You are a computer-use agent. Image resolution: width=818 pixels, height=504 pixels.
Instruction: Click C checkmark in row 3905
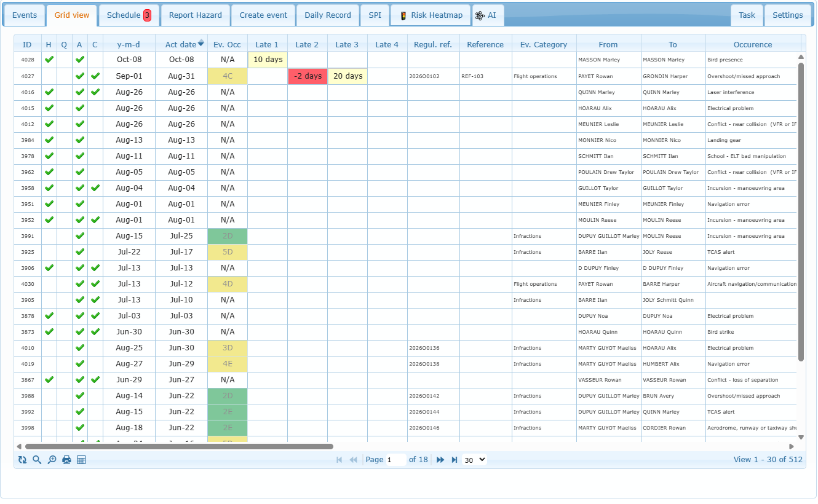[95, 300]
